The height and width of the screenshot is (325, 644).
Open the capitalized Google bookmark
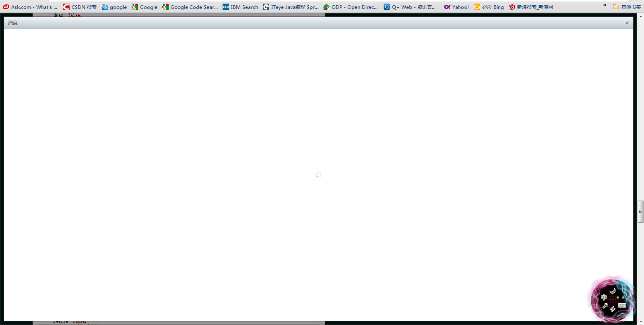(x=144, y=7)
